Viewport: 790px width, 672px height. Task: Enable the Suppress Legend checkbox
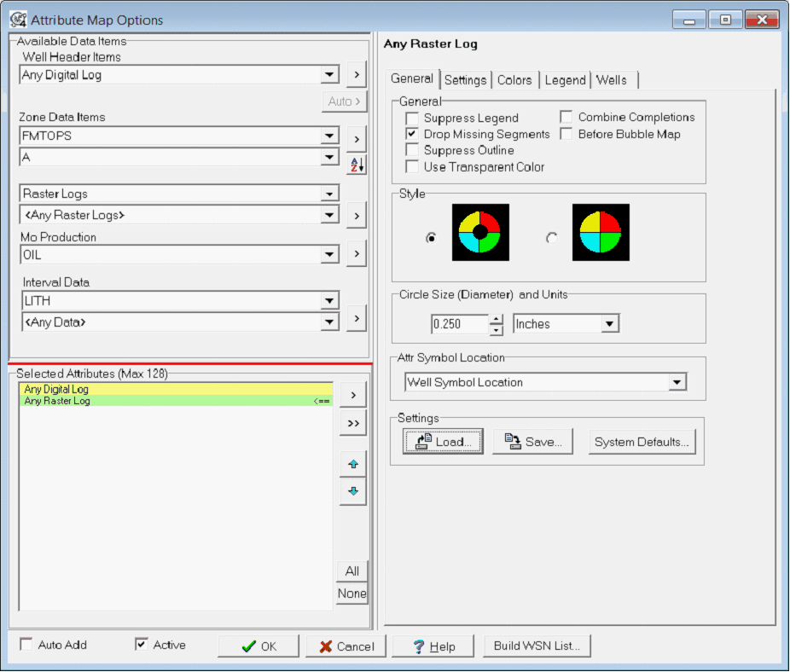coord(413,119)
